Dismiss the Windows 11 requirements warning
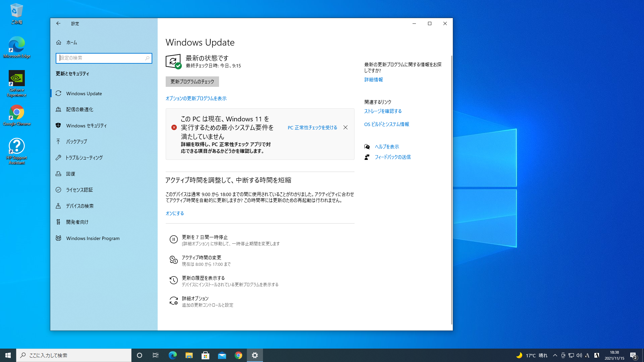Viewport: 644px width, 362px height. tap(345, 127)
